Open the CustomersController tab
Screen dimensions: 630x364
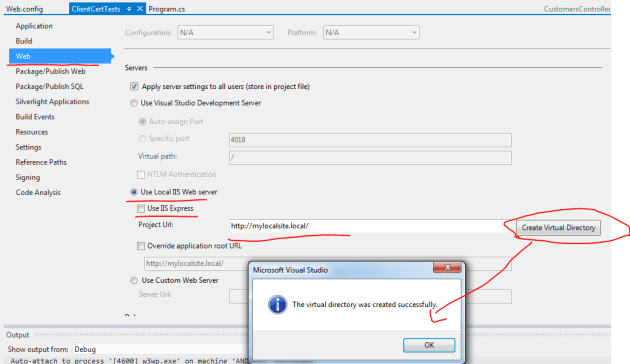click(577, 9)
